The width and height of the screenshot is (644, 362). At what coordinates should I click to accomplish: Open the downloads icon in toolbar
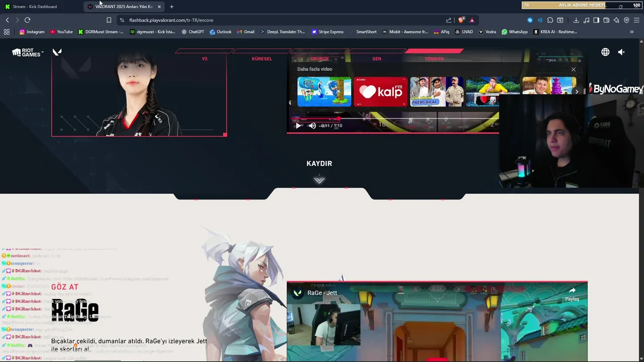pos(576,20)
